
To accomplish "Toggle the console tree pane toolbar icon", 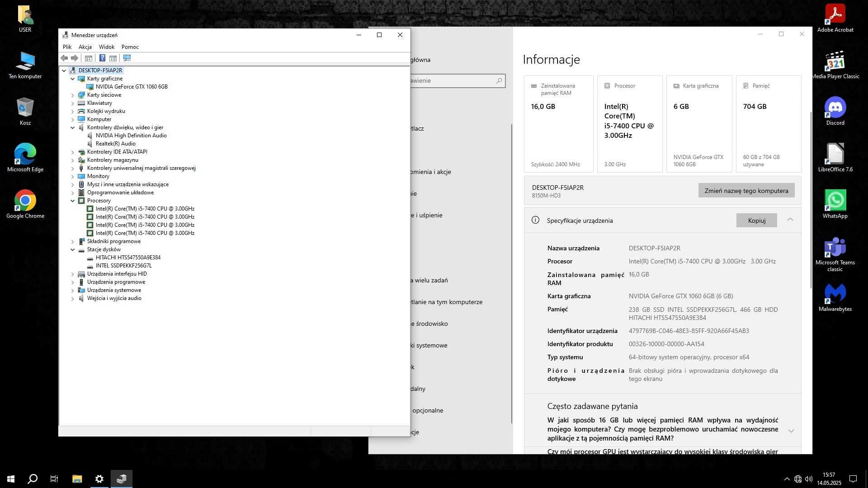I will click(89, 58).
